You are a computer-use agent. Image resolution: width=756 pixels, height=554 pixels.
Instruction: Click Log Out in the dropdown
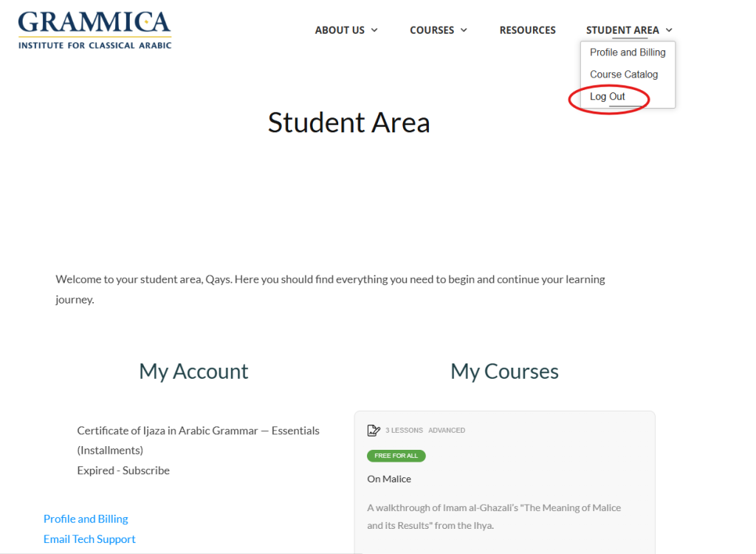[608, 97]
